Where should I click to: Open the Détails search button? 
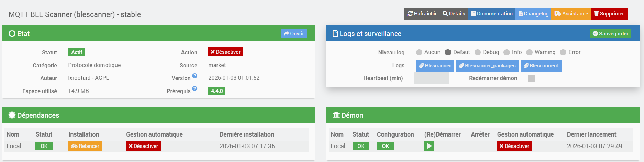tap(454, 14)
